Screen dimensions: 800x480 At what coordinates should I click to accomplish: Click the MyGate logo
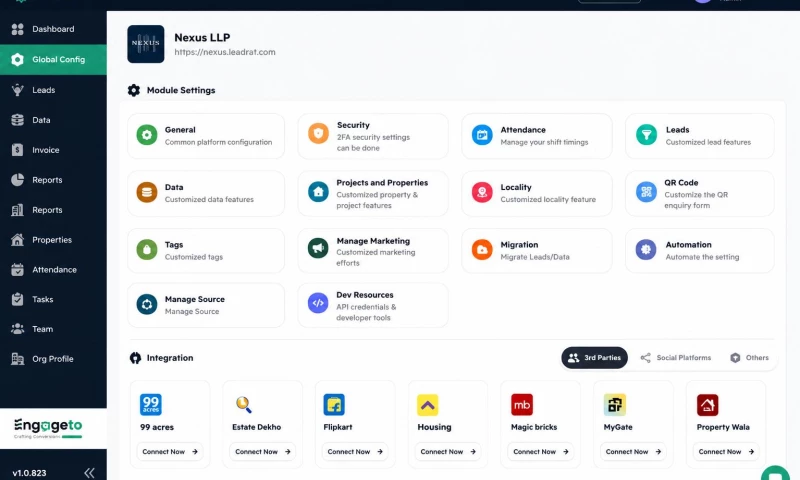(615, 405)
